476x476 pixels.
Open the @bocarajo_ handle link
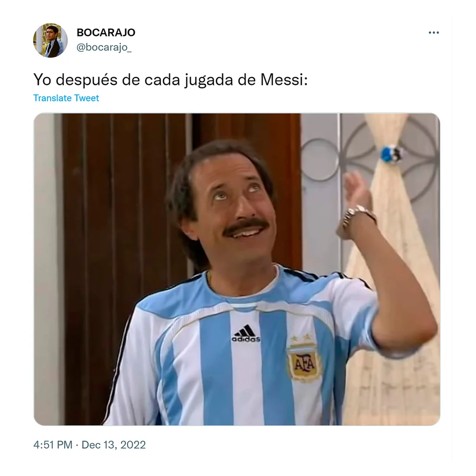point(104,47)
